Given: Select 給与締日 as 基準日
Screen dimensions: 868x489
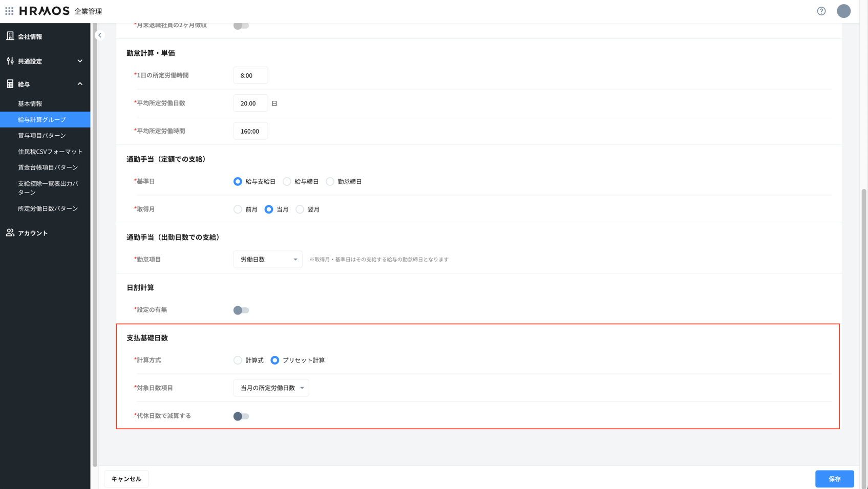Looking at the screenshot, I should [x=287, y=182].
